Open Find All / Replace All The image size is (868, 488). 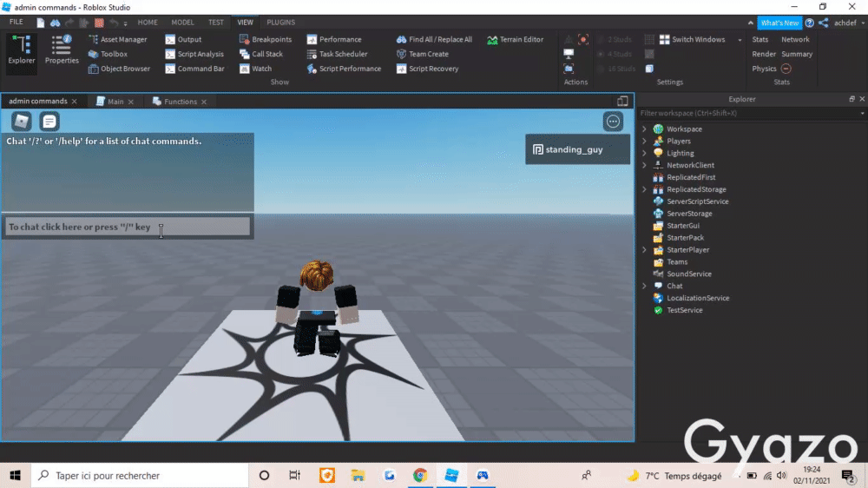click(434, 39)
